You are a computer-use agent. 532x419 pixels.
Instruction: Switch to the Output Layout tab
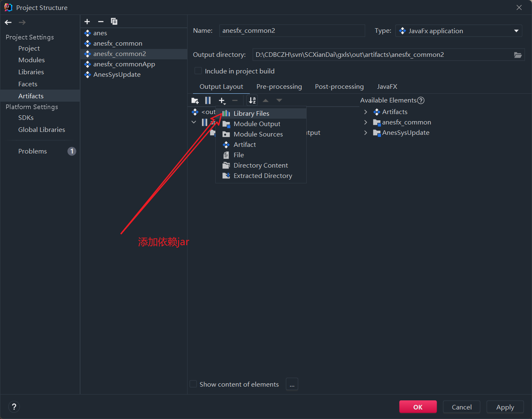point(221,87)
